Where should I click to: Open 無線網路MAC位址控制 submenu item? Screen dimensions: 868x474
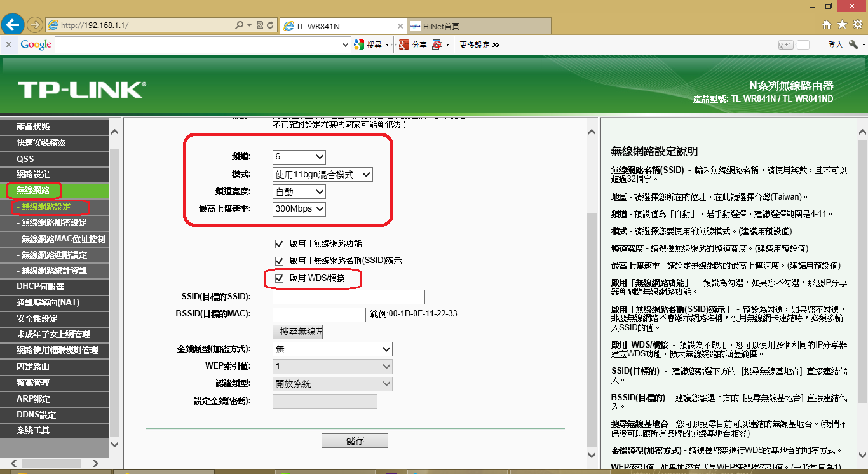(55, 239)
